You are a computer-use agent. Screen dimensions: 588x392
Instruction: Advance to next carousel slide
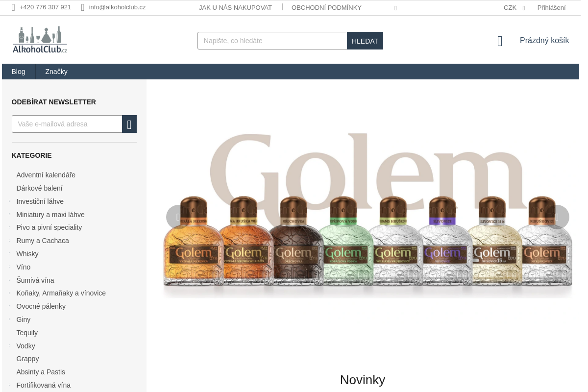coord(557,217)
